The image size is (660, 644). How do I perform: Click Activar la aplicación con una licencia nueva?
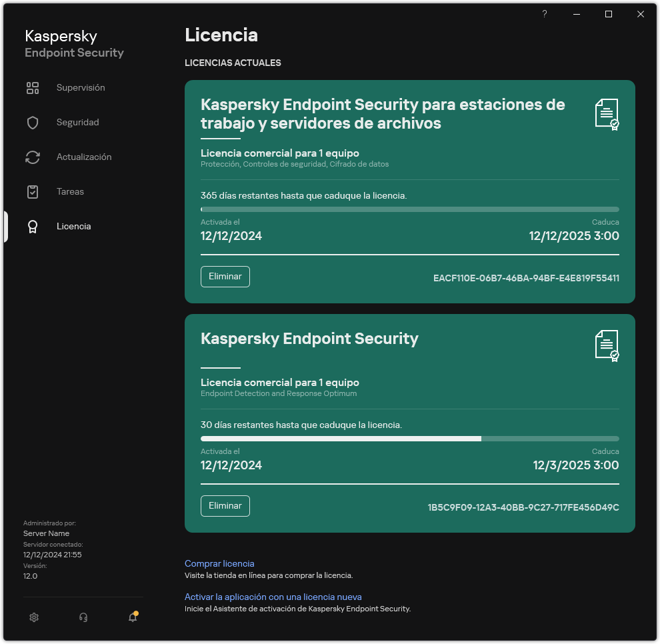pyautogui.click(x=273, y=597)
